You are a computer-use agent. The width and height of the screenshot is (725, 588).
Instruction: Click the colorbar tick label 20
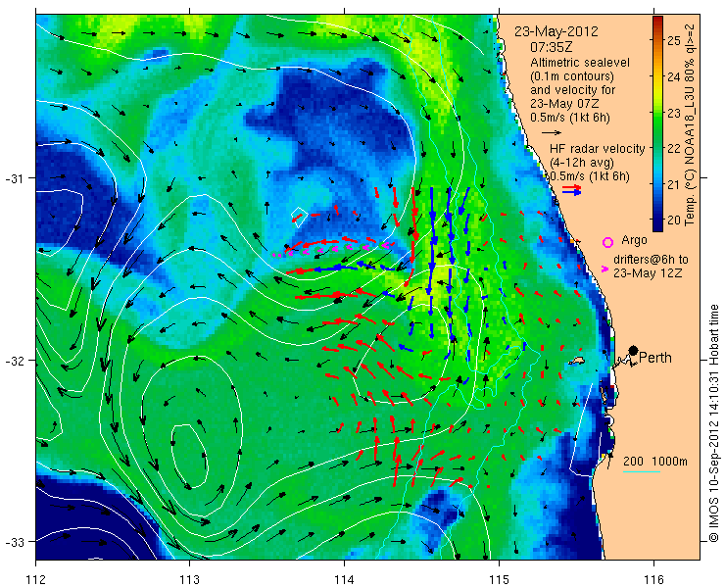(x=674, y=220)
